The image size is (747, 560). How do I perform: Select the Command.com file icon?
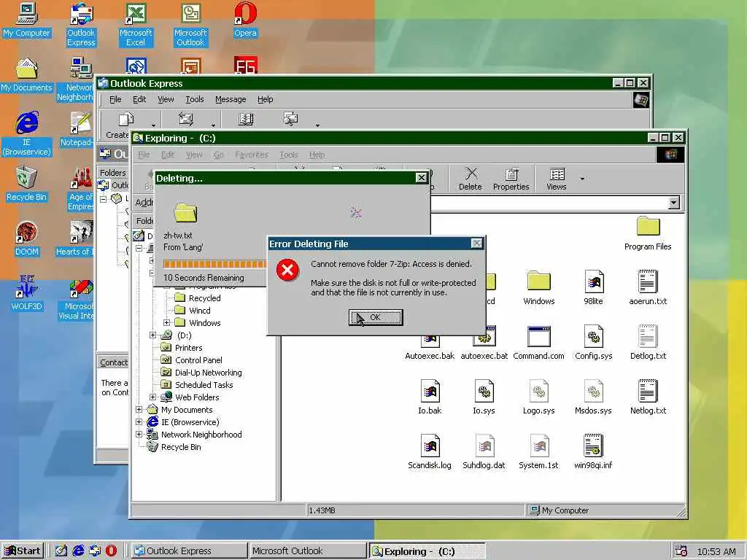[538, 343]
